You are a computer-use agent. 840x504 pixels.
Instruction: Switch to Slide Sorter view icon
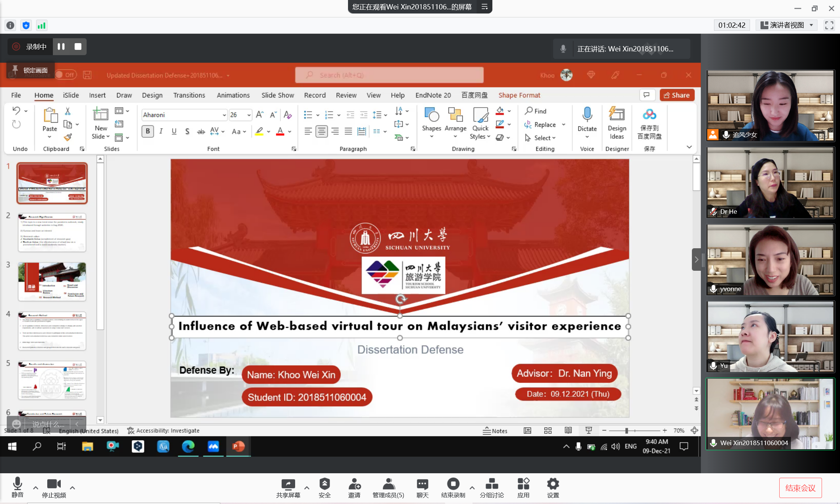pos(548,430)
